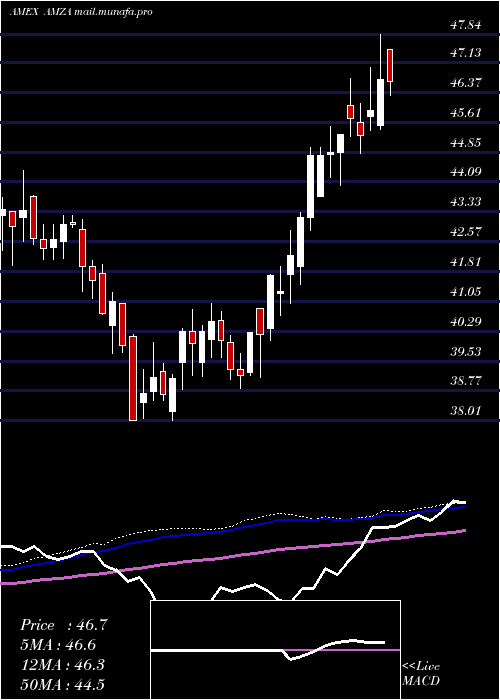Click the AMEX AMZA mail.munafa.pro title text
500x700 pixels.
81,12
